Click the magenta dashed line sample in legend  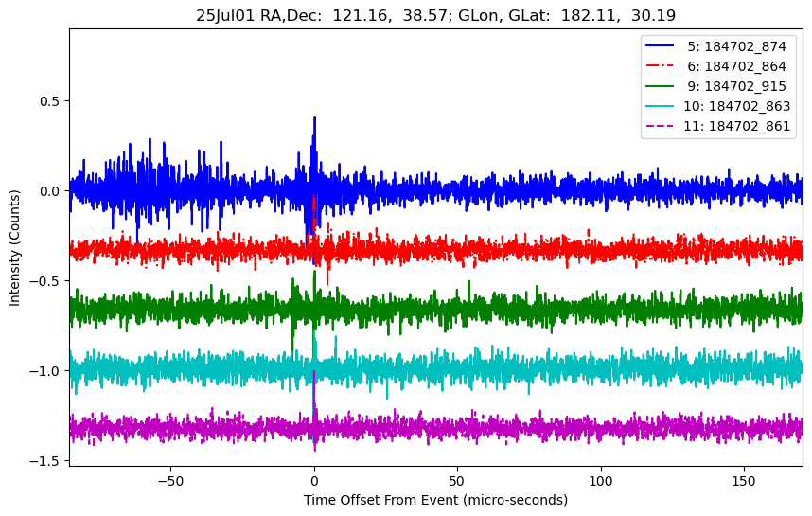(660, 126)
